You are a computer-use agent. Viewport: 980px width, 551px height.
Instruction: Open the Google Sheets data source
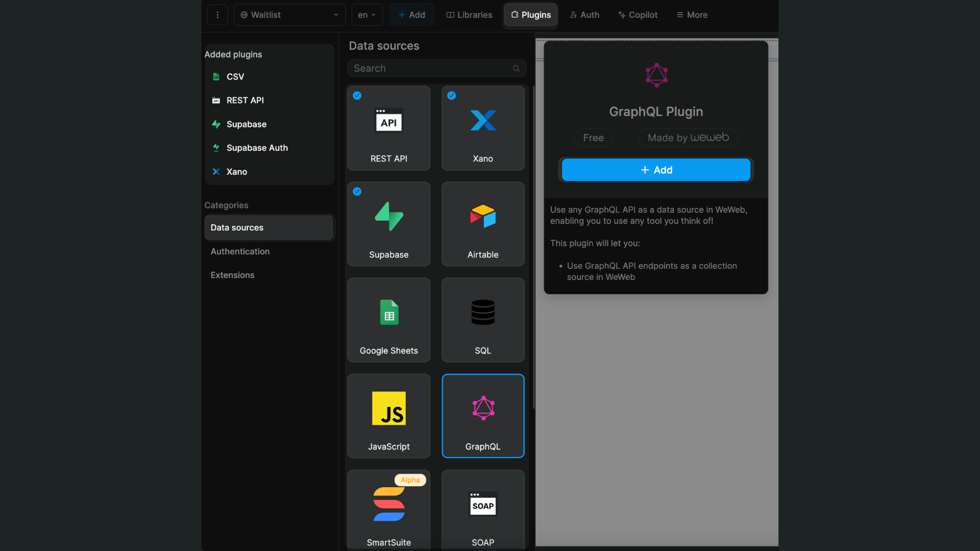tap(388, 320)
